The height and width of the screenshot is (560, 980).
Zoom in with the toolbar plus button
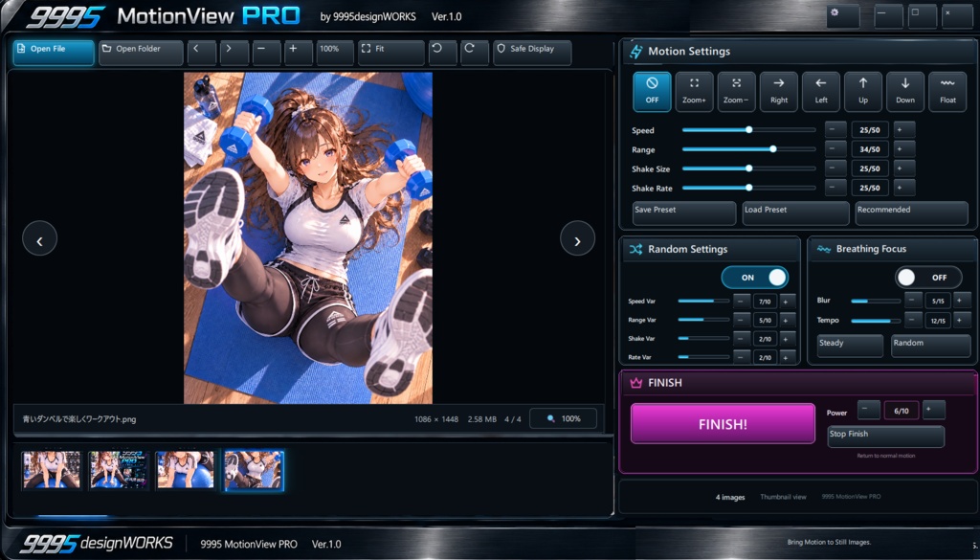299,53
